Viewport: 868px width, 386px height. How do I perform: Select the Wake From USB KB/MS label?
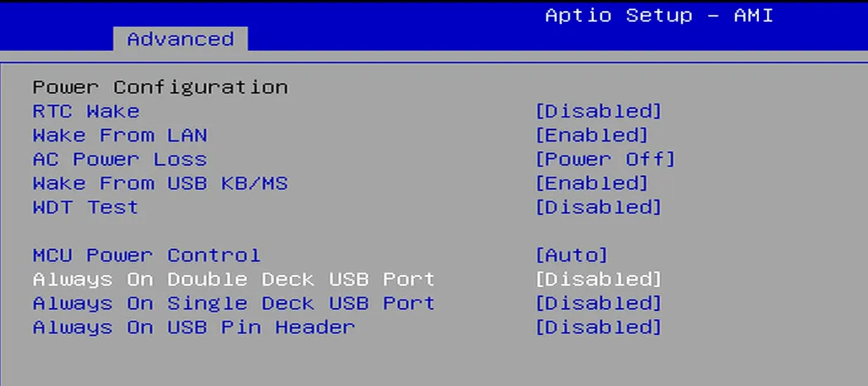(x=160, y=183)
